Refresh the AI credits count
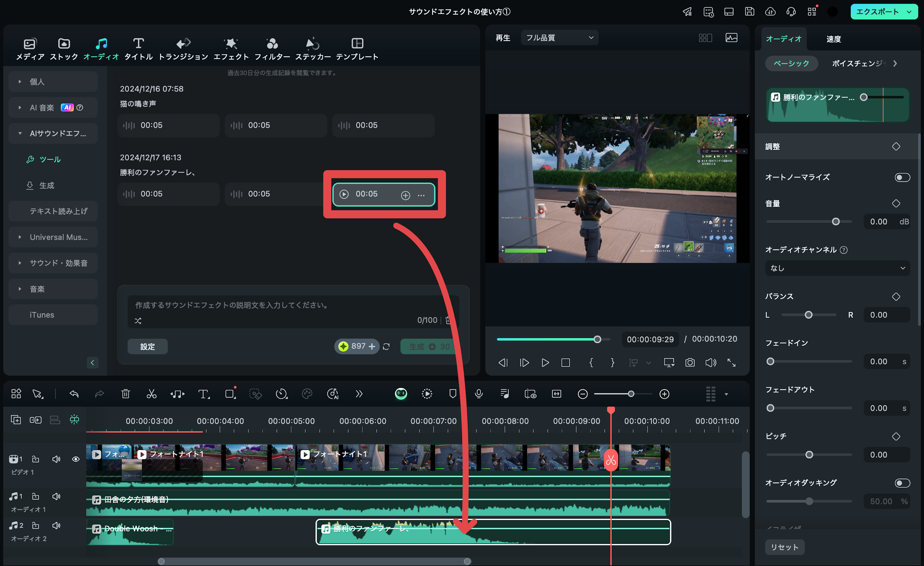924x566 pixels. [x=386, y=347]
